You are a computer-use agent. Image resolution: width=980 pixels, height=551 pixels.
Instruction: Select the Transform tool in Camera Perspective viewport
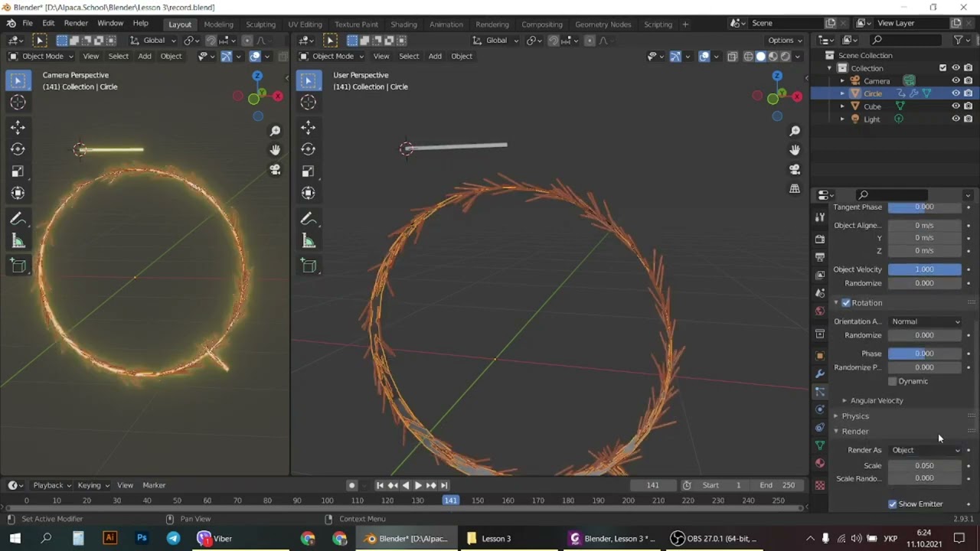click(18, 194)
